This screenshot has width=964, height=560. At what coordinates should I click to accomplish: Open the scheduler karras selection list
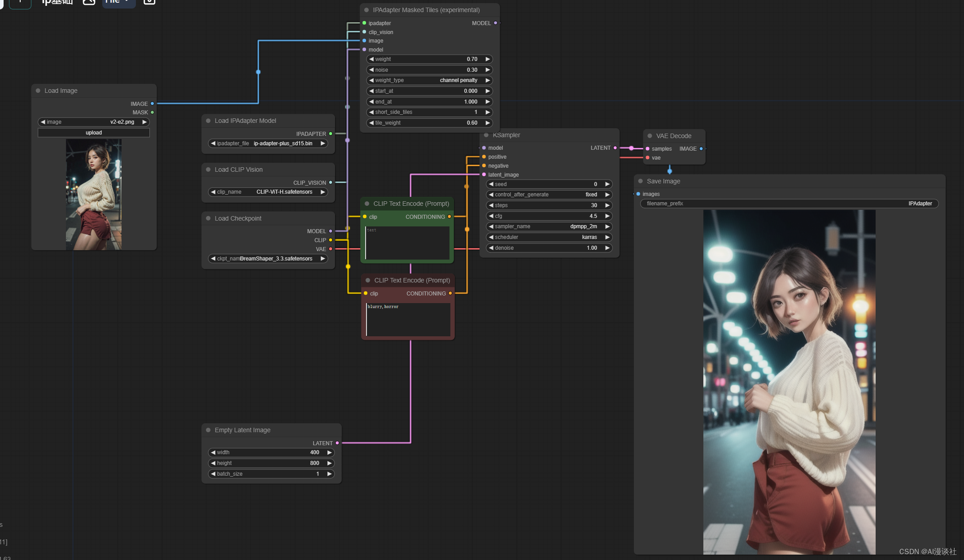[549, 237]
